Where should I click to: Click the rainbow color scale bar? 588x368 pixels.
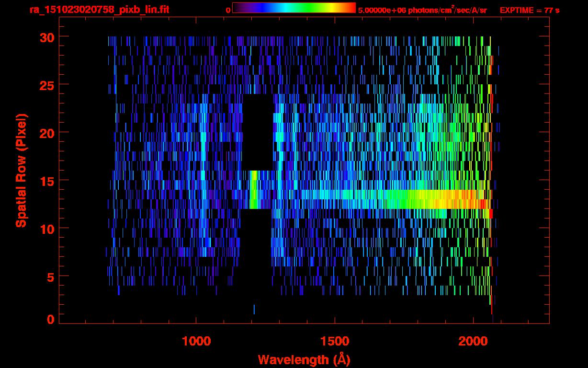click(x=294, y=8)
